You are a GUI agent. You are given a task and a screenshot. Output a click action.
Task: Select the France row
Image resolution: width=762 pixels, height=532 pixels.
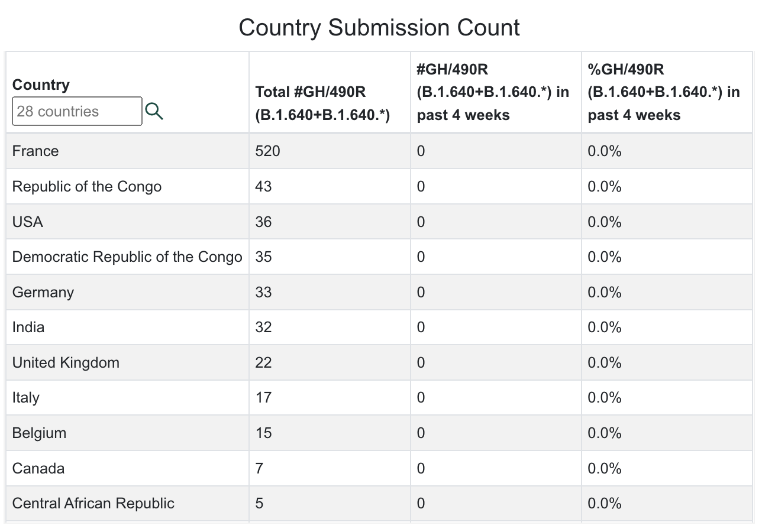pos(35,151)
